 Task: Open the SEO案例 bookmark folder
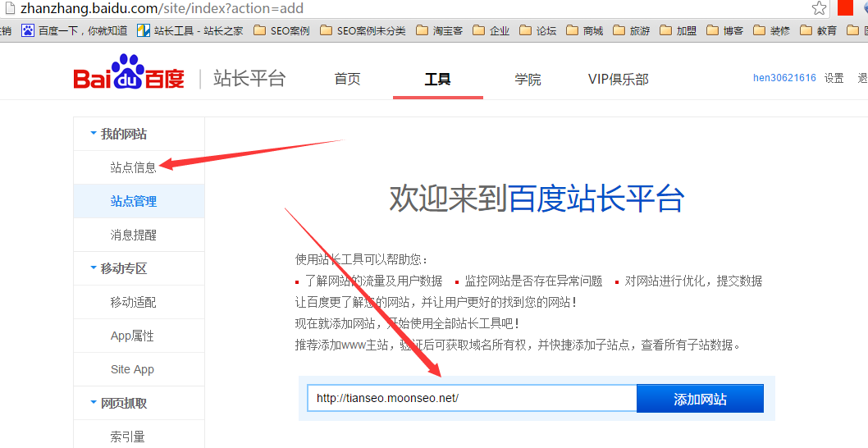(281, 30)
